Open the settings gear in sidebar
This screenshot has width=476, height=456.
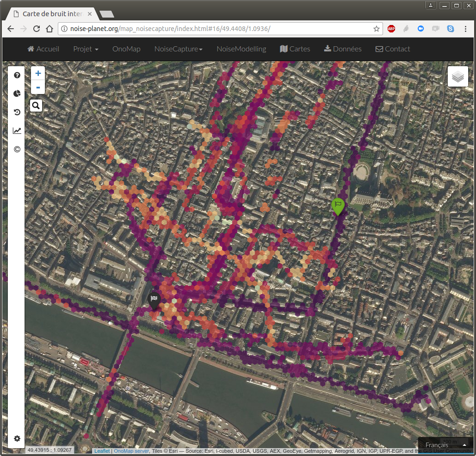[17, 438]
